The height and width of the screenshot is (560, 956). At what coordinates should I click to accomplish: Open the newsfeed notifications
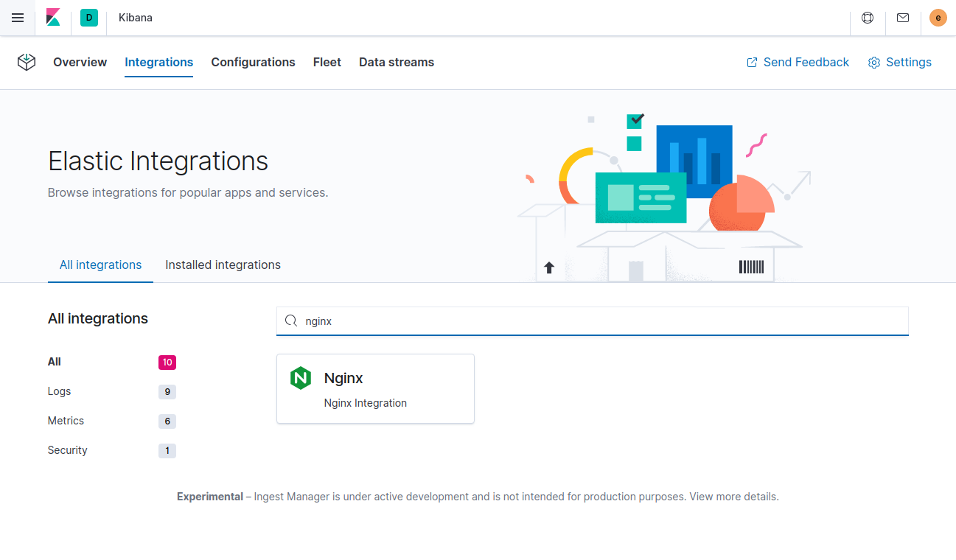(x=902, y=18)
